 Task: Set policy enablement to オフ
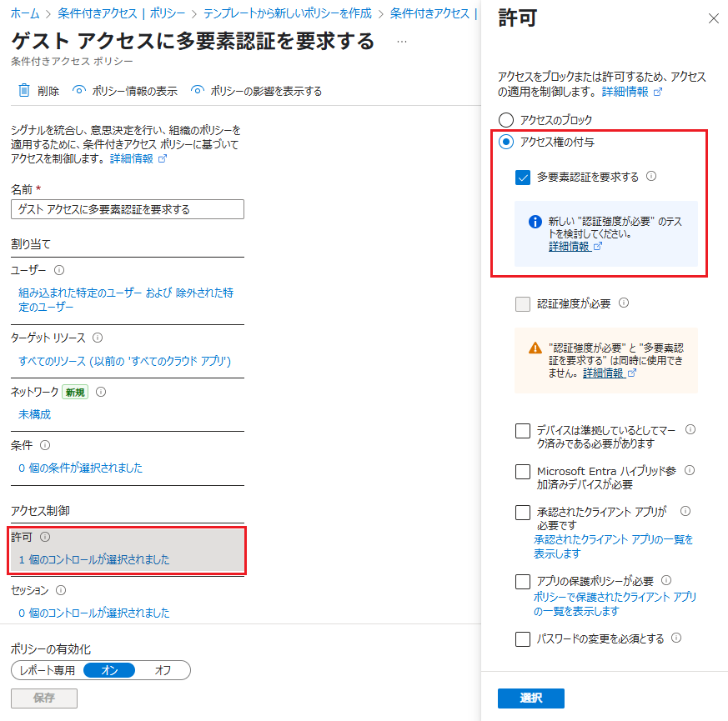click(x=163, y=670)
